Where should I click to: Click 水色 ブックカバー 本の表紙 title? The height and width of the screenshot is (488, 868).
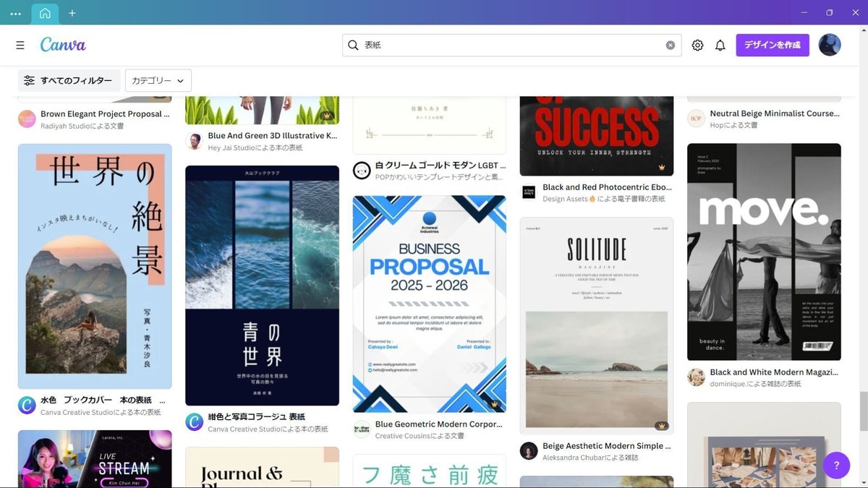coord(103,401)
